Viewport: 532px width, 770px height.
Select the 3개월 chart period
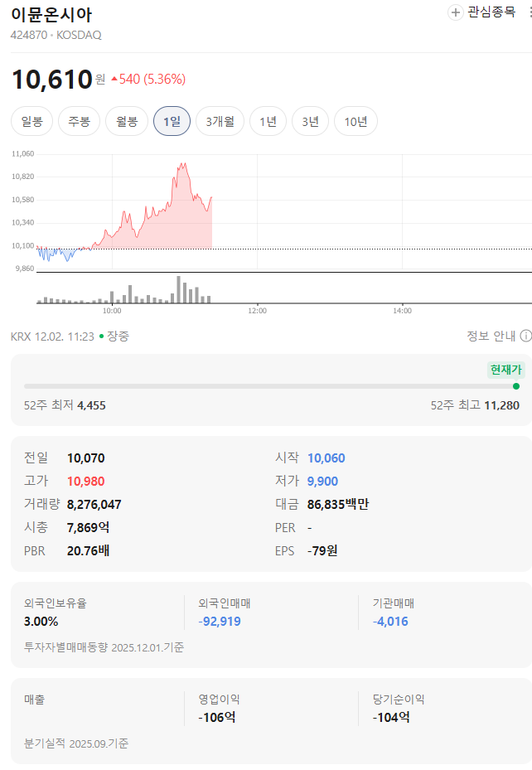[x=220, y=121]
